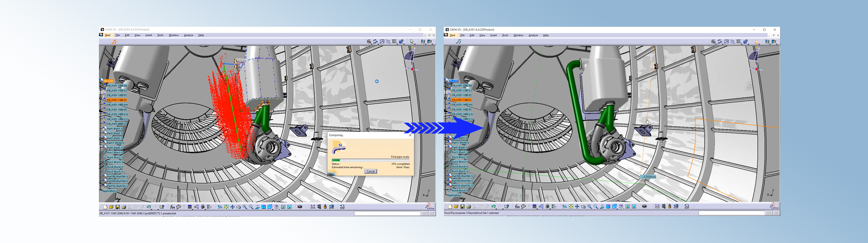This screenshot has width=868, height=243.
Task: Click Open folder icon in left window
Action: (111, 207)
